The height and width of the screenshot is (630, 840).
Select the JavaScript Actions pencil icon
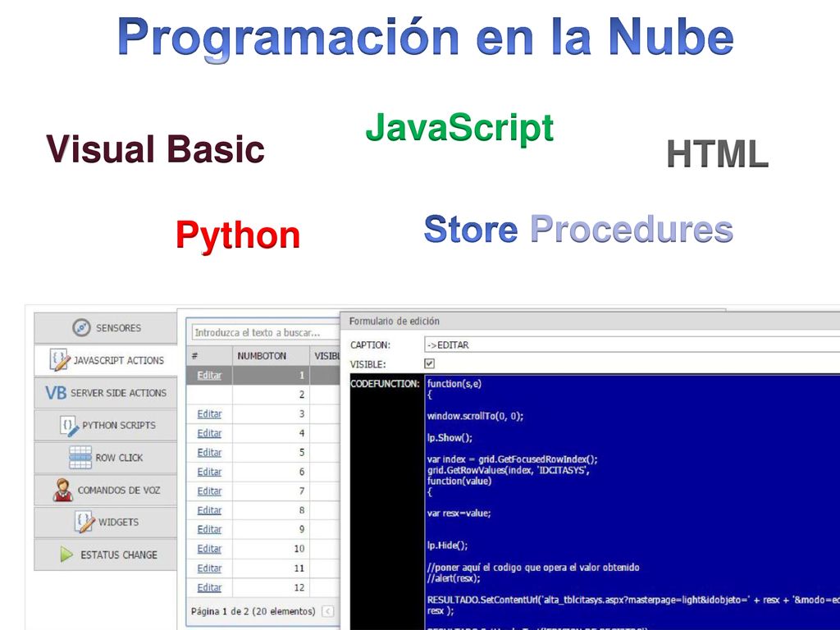[59, 360]
